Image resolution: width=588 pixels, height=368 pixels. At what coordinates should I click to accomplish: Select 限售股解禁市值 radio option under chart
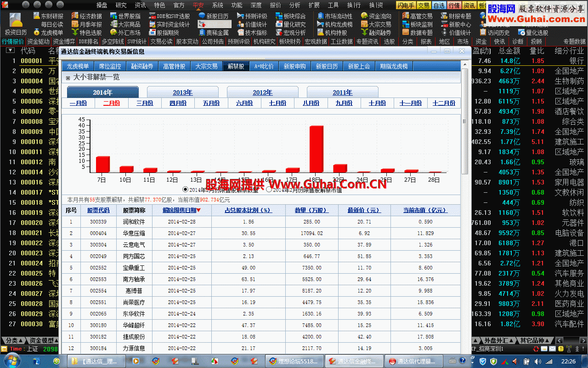pyautogui.click(x=269, y=189)
